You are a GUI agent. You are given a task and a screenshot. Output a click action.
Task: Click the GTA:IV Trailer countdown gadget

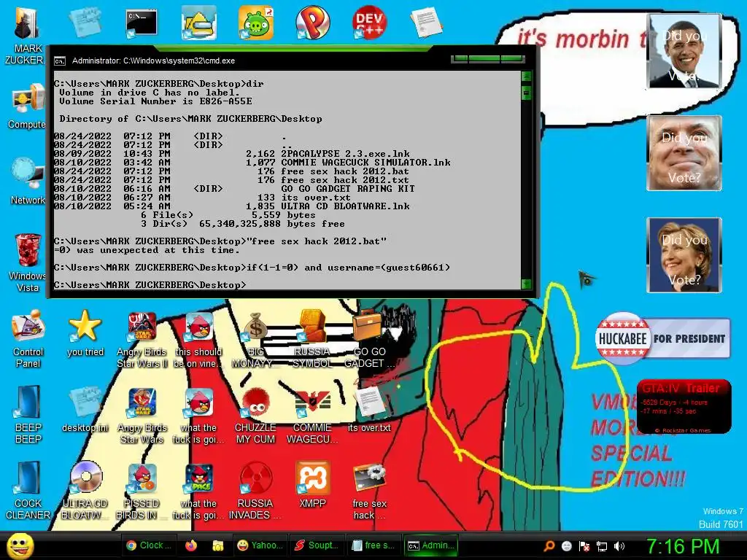[x=684, y=406]
